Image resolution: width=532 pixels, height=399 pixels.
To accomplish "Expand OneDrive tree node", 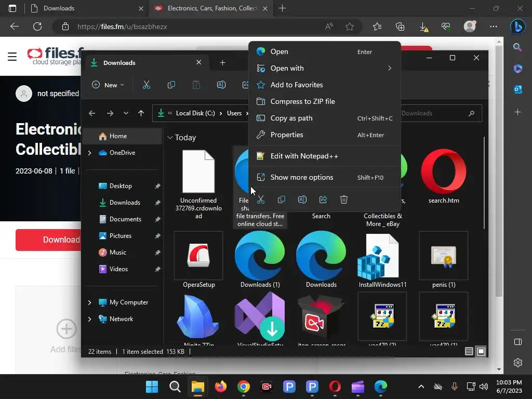I will point(89,153).
